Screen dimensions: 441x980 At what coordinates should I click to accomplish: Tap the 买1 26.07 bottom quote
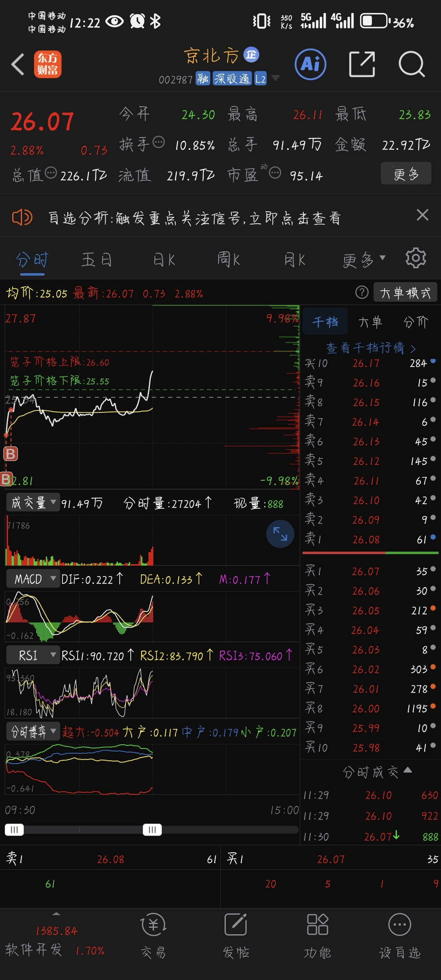[x=331, y=859]
